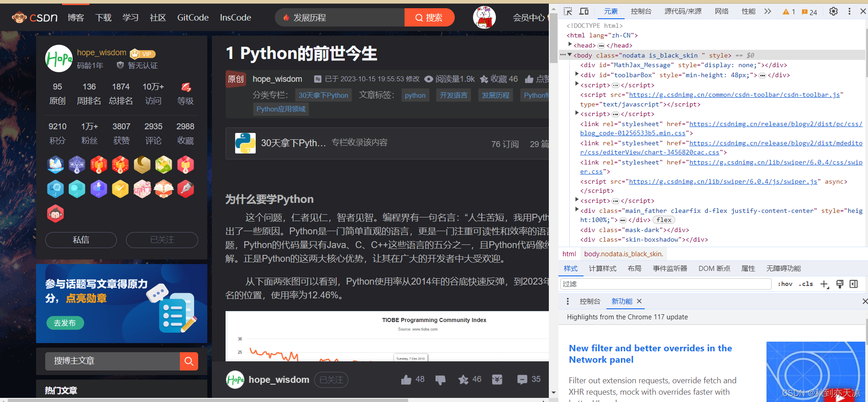The width and height of the screenshot is (868, 402).
Task: Open the 事件监听器 subtab
Action: 670,269
